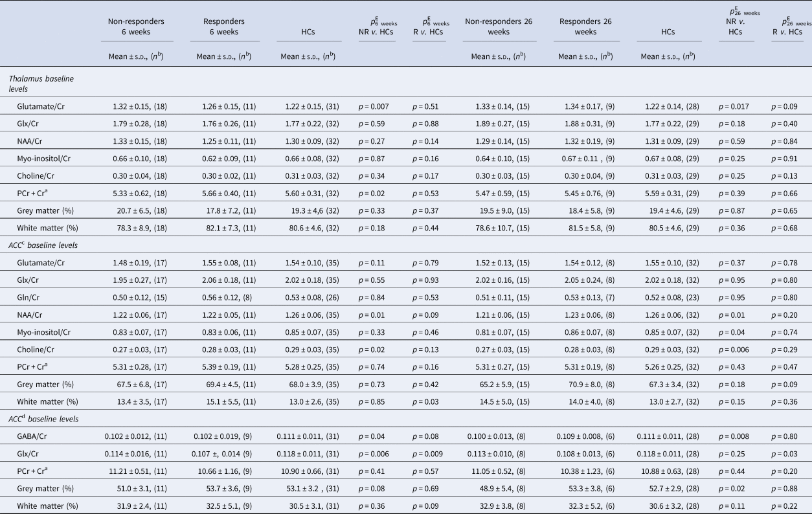Click the 'Thalamus baseline levels' section heading

coord(41,84)
